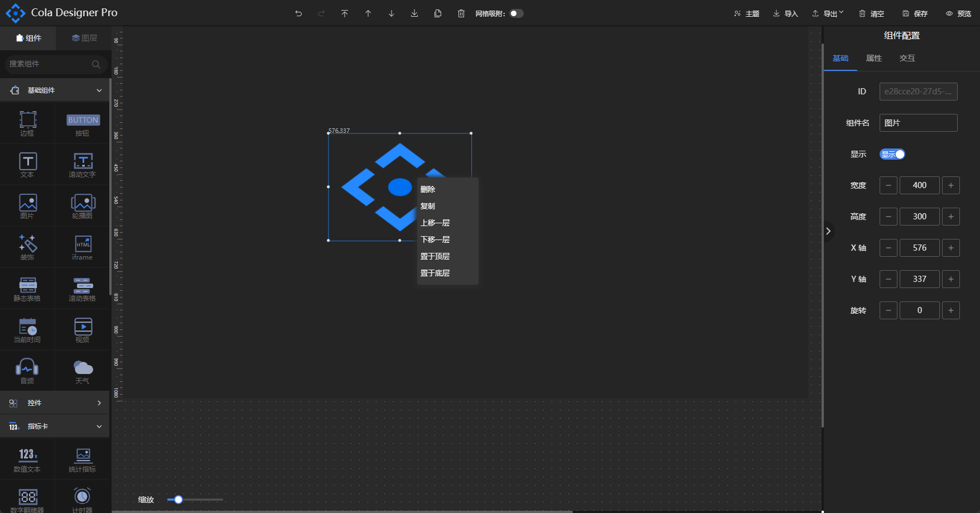This screenshot has height=513, width=980.
Task: Click the trash delete icon in toolbar
Action: [x=461, y=13]
